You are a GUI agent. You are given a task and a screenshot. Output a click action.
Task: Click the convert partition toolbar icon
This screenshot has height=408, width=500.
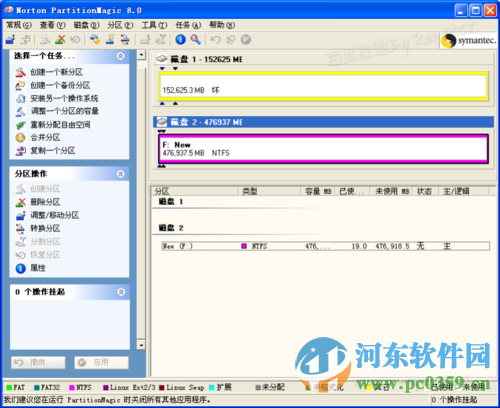coord(125,39)
